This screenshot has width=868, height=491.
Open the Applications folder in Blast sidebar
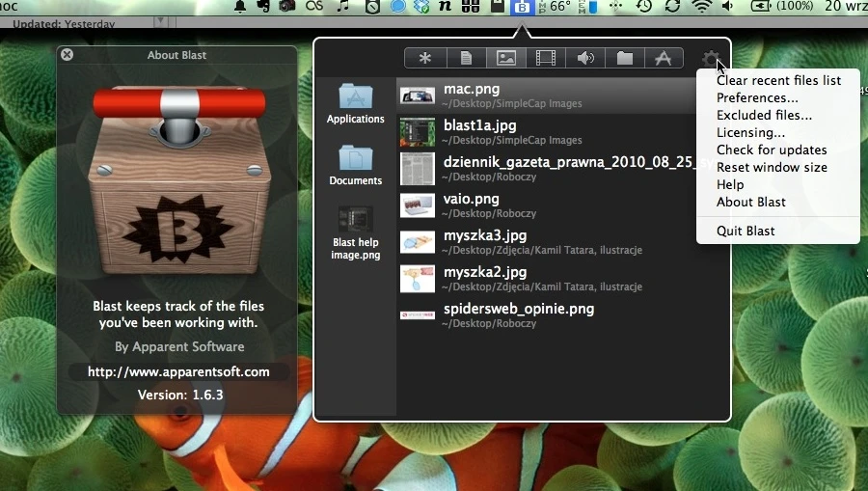[355, 103]
